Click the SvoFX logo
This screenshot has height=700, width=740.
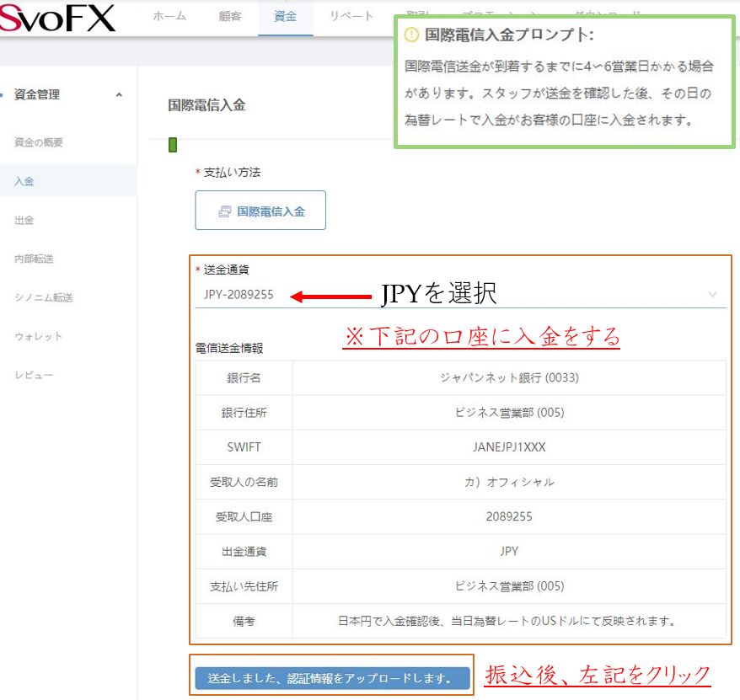click(x=57, y=18)
